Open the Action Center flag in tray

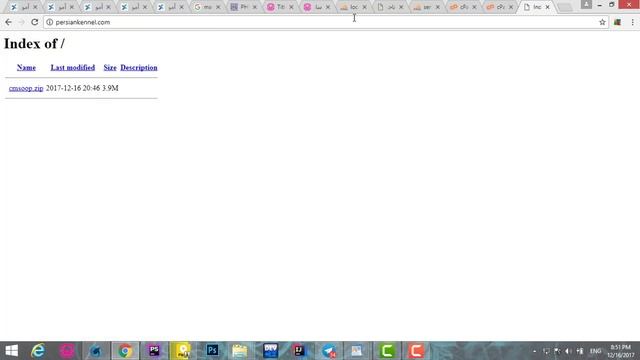point(557,351)
